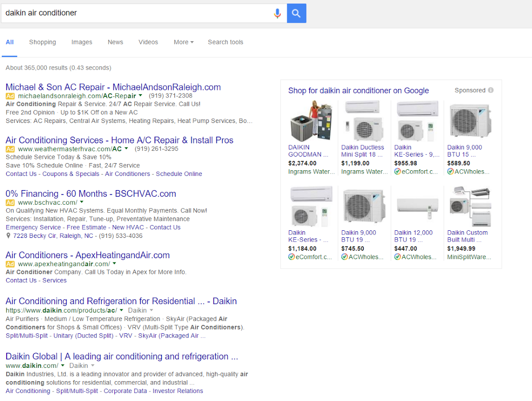Click Investor Relations sitelink
The width and height of the screenshot is (532, 401).
pyautogui.click(x=178, y=391)
